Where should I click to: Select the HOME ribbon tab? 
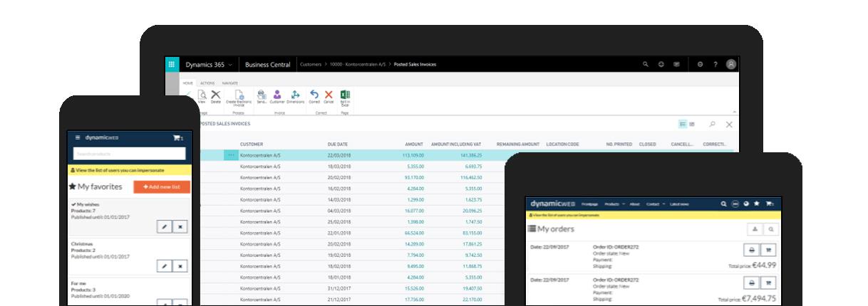[x=189, y=83]
